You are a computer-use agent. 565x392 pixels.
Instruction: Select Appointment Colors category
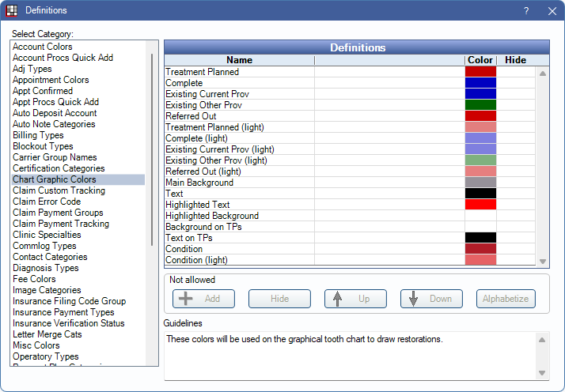pos(51,80)
